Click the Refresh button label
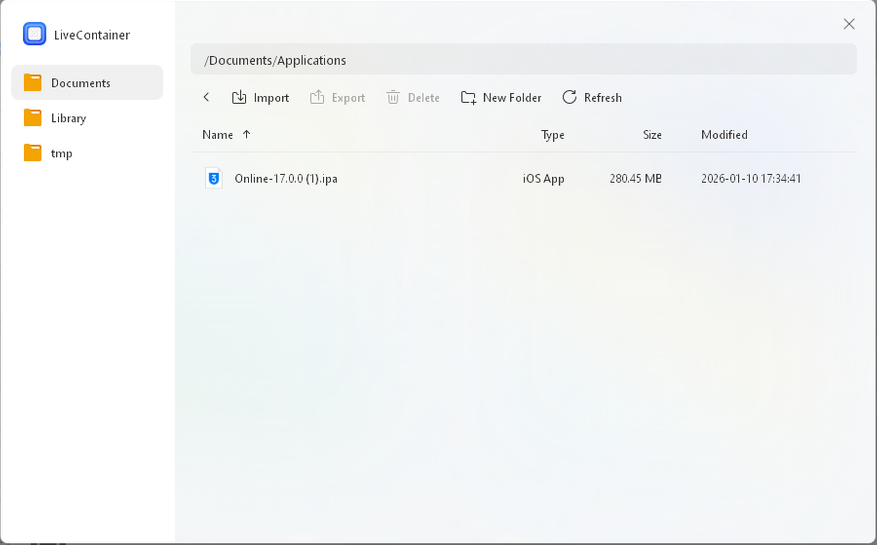 603,98
